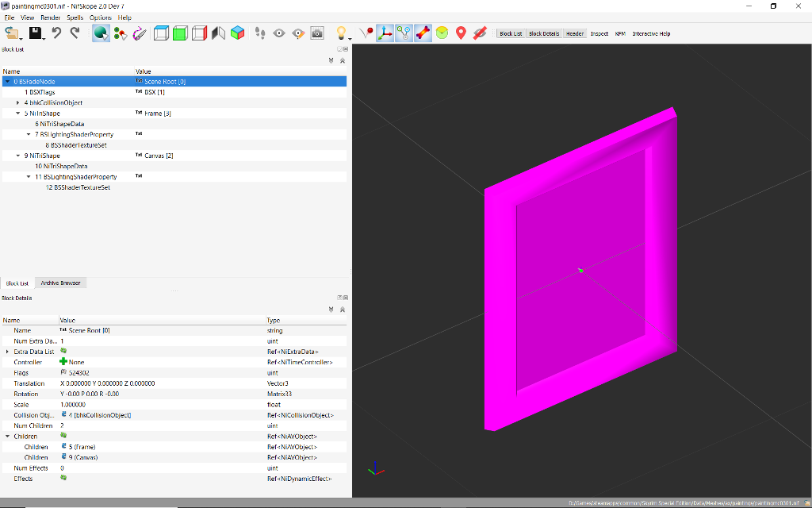Click the green plus Controller None icon
Screen dimensions: 812x508
click(63, 362)
